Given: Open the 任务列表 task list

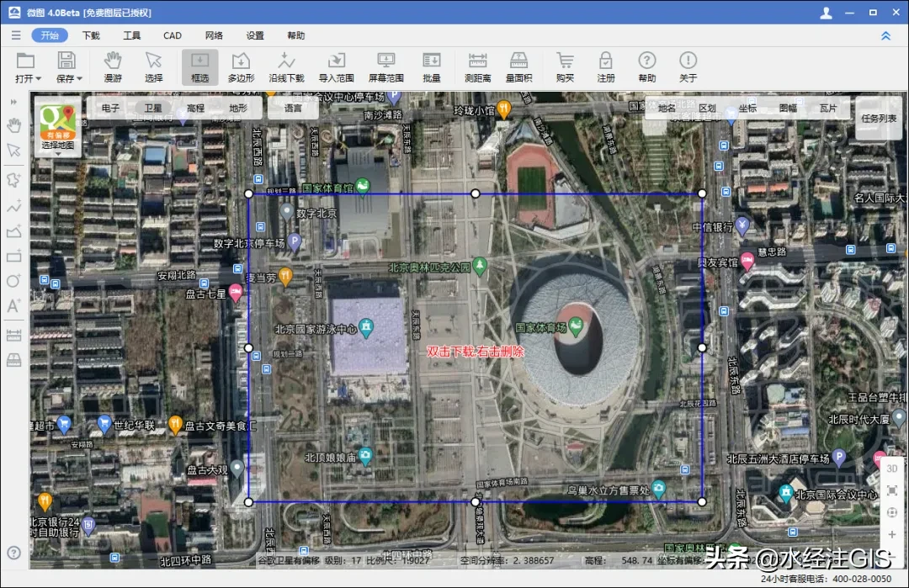Looking at the screenshot, I should [x=879, y=119].
